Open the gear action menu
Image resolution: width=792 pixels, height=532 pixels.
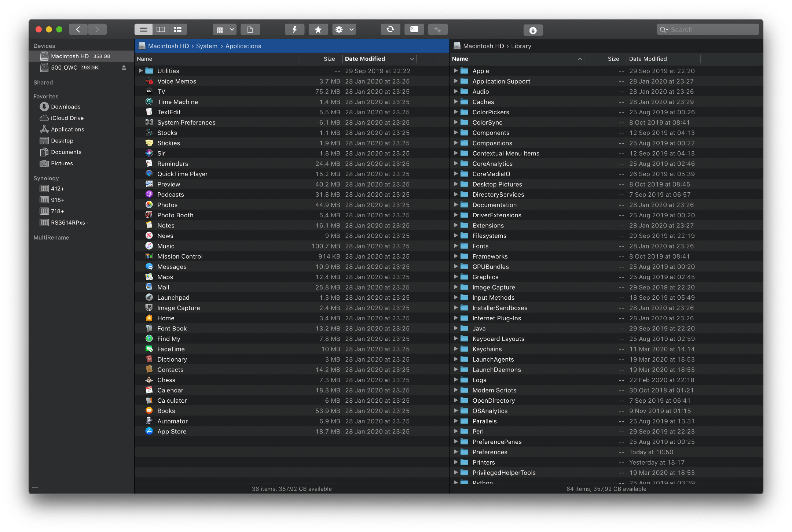point(344,29)
